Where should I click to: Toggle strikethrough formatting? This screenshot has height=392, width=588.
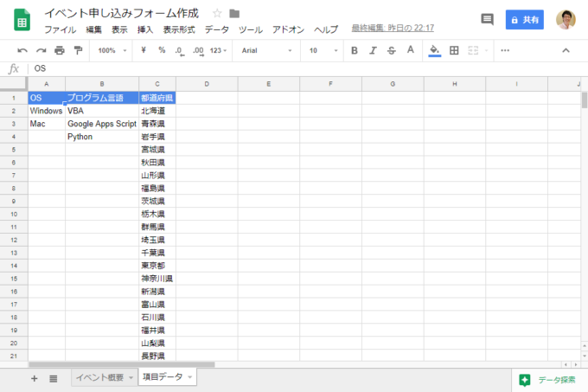click(x=392, y=51)
